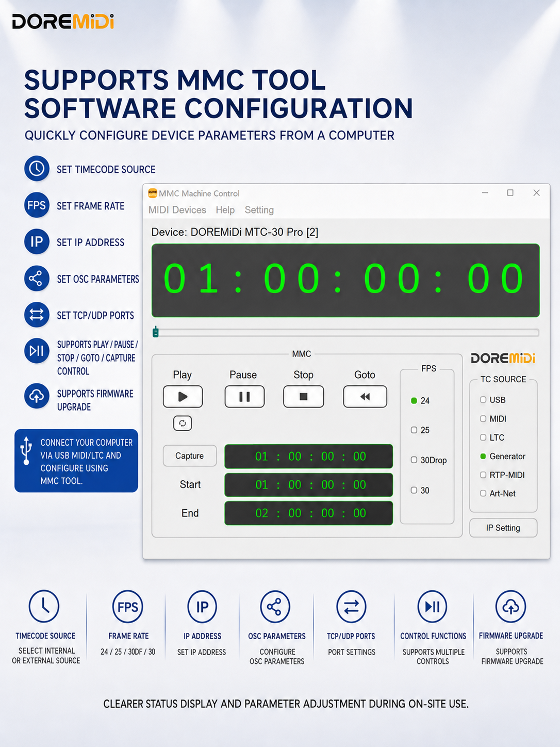Viewport: 560px width, 747px height.
Task: Stop timecode with the Stop button
Action: pos(303,397)
